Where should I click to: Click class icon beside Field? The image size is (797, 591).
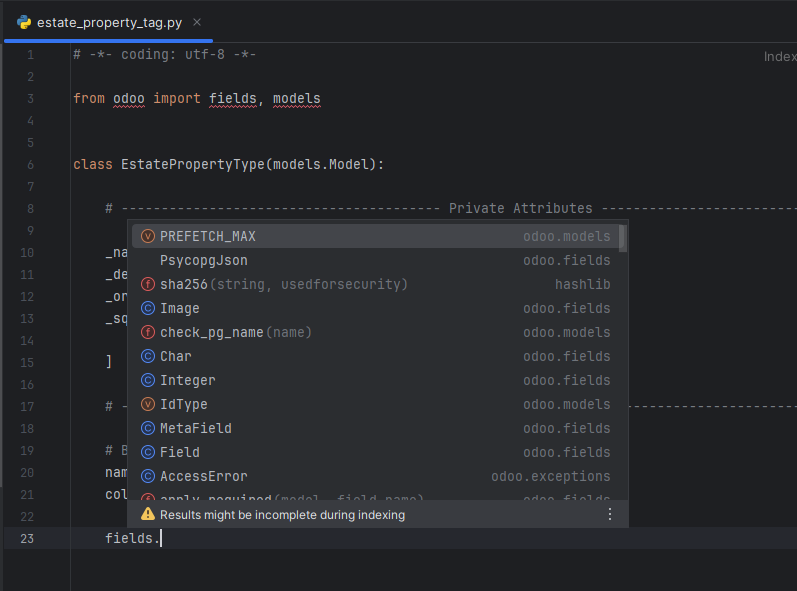click(x=147, y=452)
